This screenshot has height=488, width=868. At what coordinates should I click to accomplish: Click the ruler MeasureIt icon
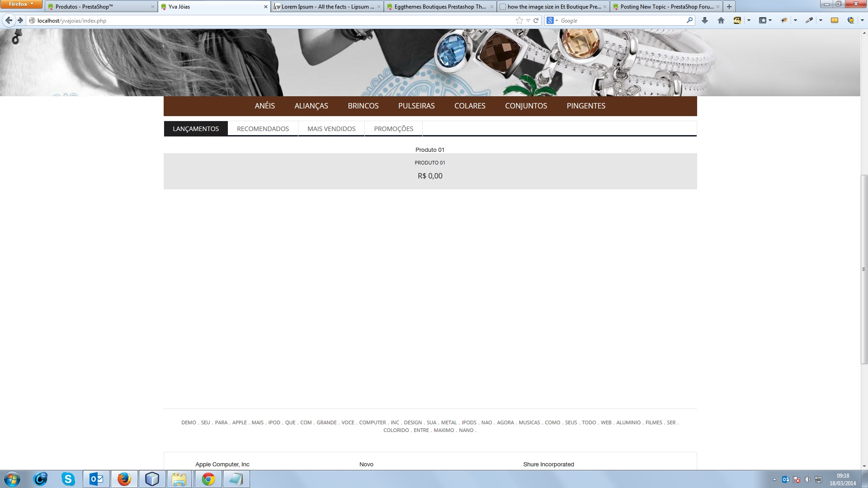coord(835,20)
